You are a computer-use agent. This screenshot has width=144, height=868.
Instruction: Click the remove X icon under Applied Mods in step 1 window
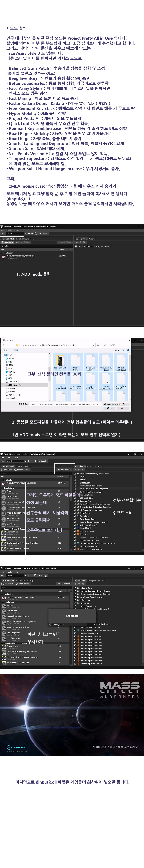pyautogui.click(x=84, y=242)
